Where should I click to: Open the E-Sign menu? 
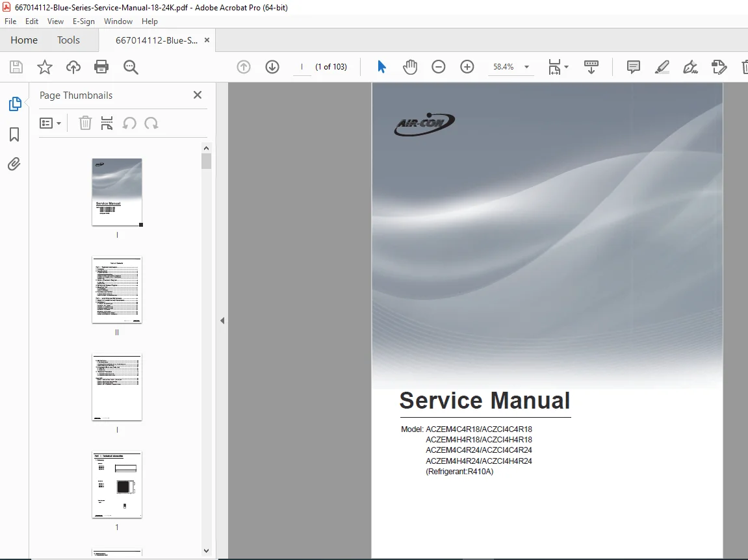[x=83, y=21]
